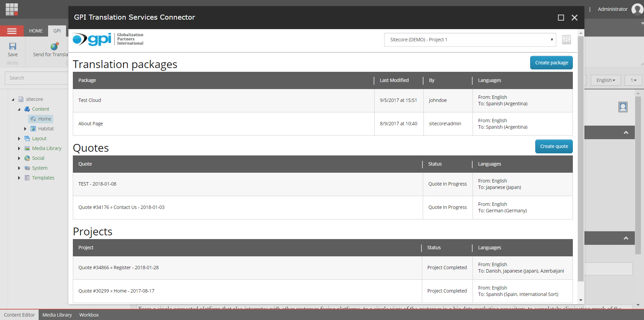Click the Last Modified column header
Screen dimensions: 644x320
[394, 80]
